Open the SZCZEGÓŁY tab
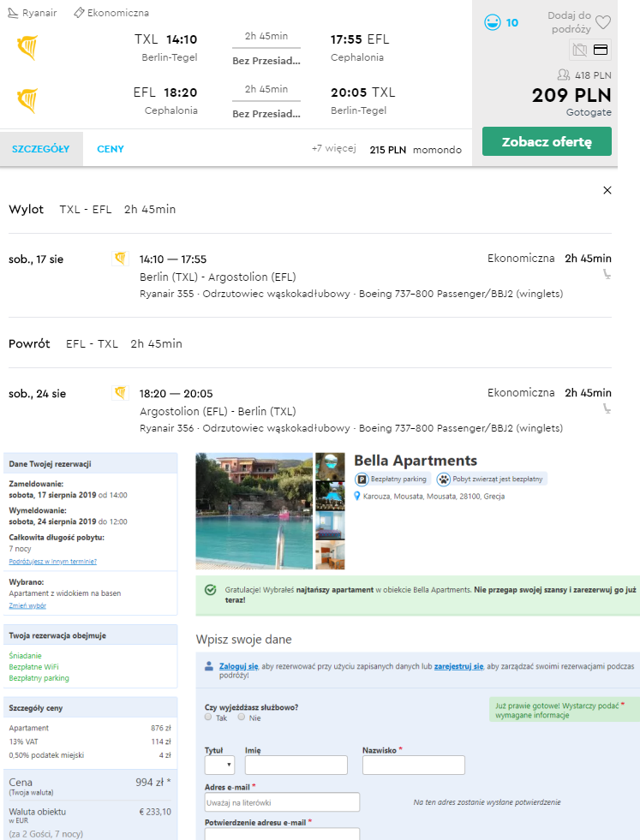Screen dimensions: 640x840 pos(41,149)
